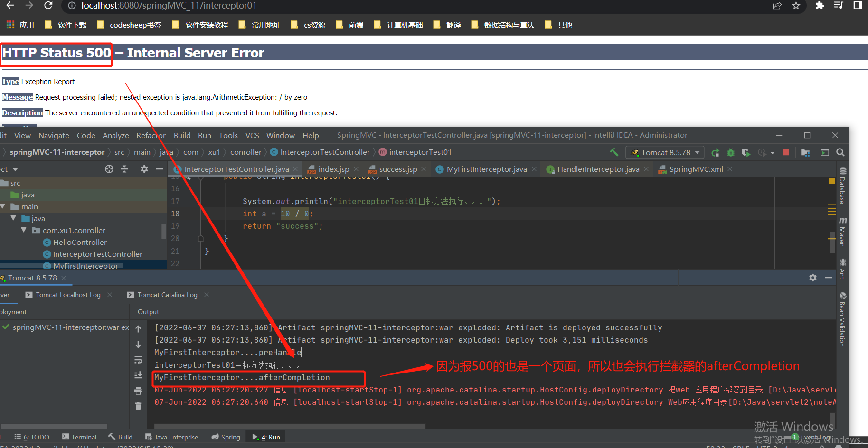Stop the server with red square icon
Viewport: 868px width, 448px height.
(786, 152)
